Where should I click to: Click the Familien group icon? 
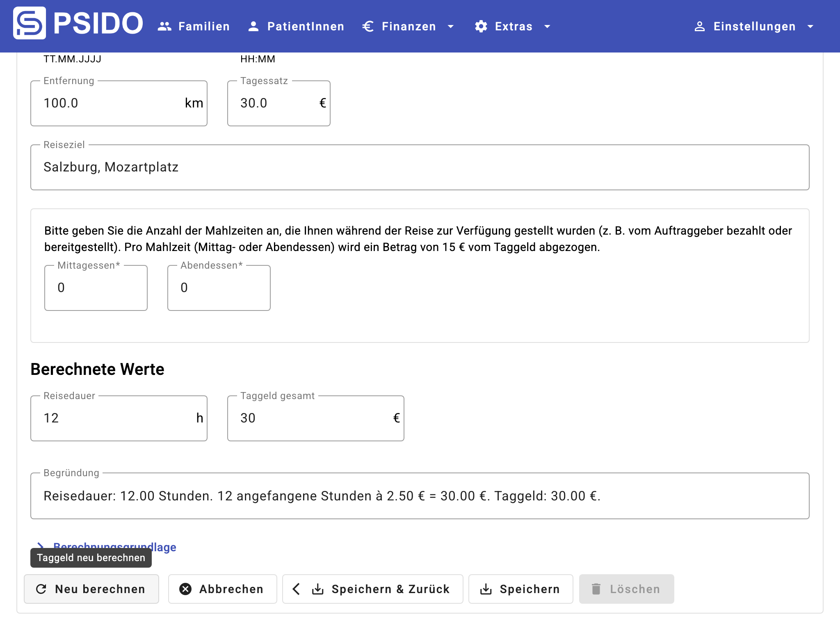[x=164, y=27]
